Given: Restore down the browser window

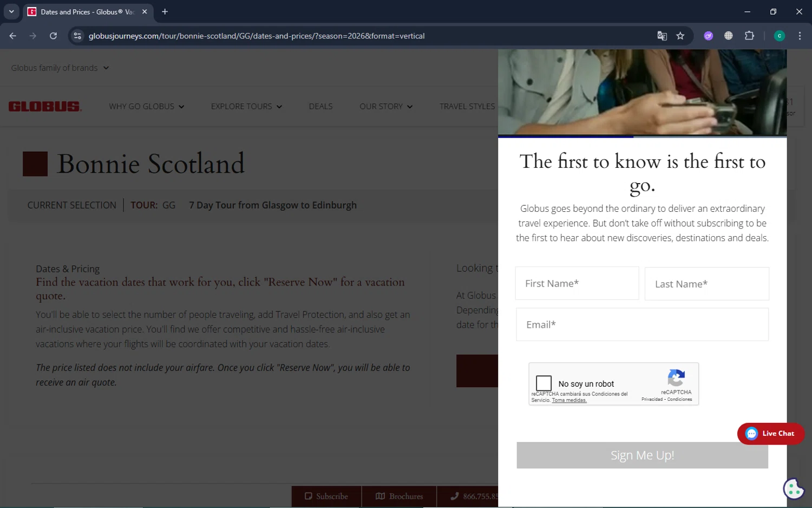Looking at the screenshot, I should pyautogui.click(x=773, y=11).
